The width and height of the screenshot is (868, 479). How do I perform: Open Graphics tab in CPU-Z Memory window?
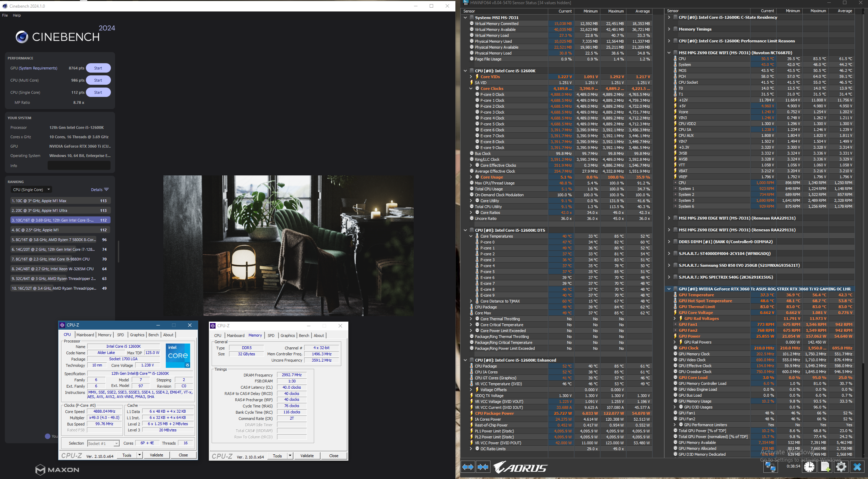(x=288, y=336)
